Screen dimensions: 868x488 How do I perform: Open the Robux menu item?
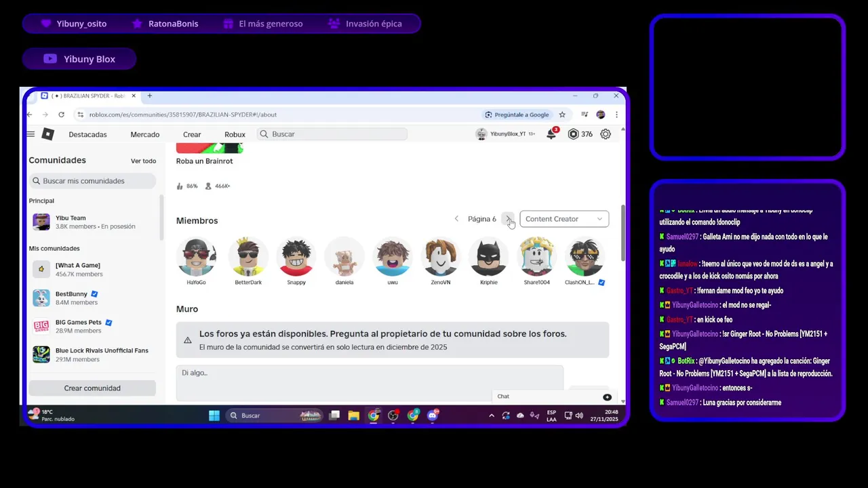pyautogui.click(x=235, y=134)
